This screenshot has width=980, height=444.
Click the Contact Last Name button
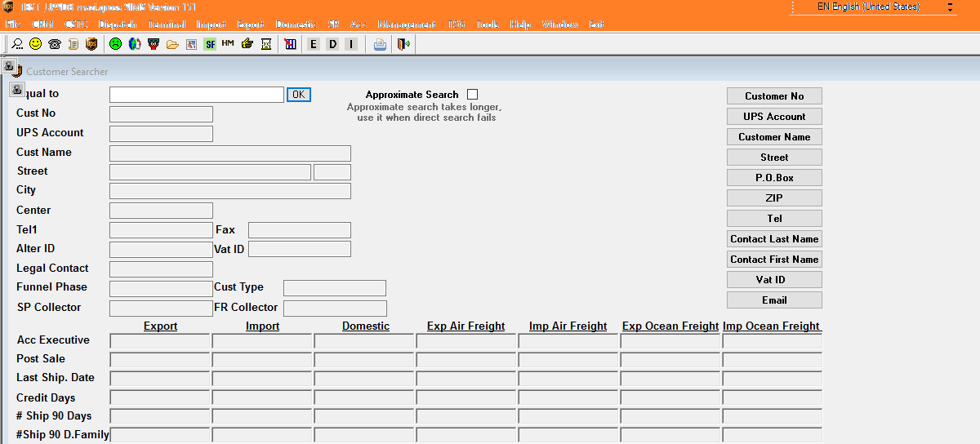(774, 239)
